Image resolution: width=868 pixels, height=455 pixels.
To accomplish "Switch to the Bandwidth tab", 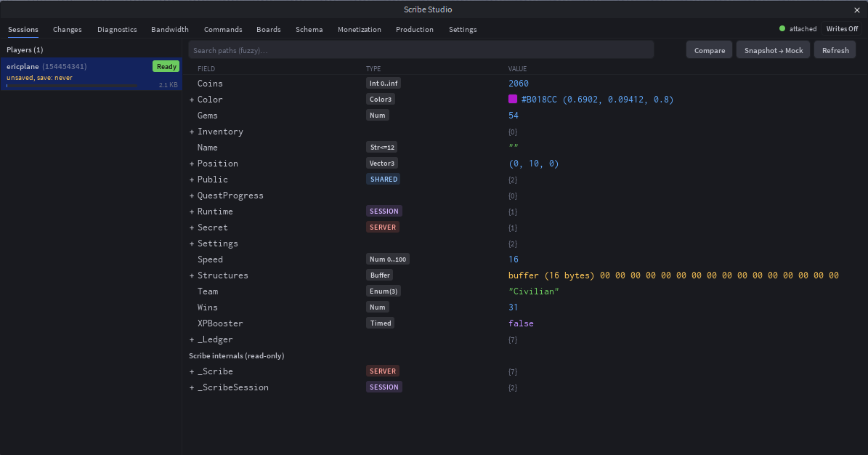I will [170, 29].
